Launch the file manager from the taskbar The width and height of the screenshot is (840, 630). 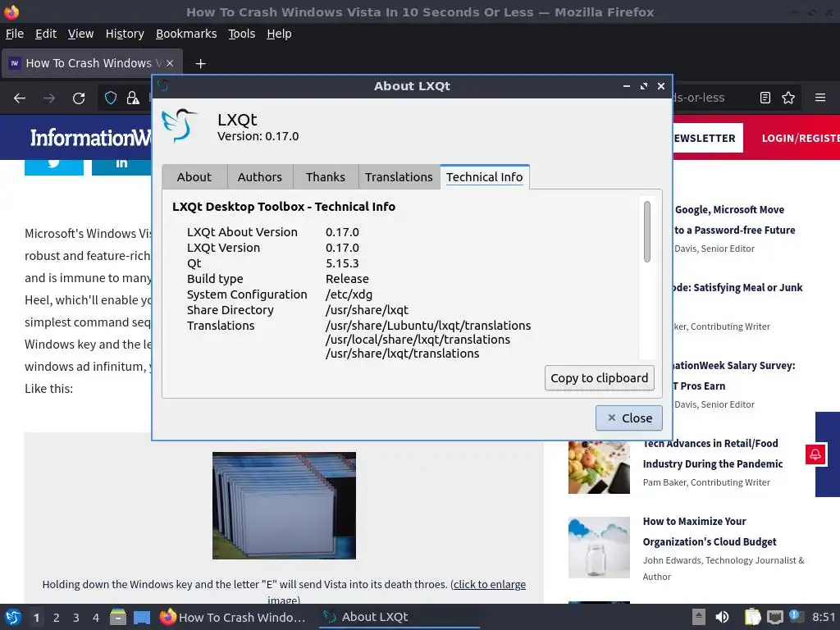[x=118, y=617]
